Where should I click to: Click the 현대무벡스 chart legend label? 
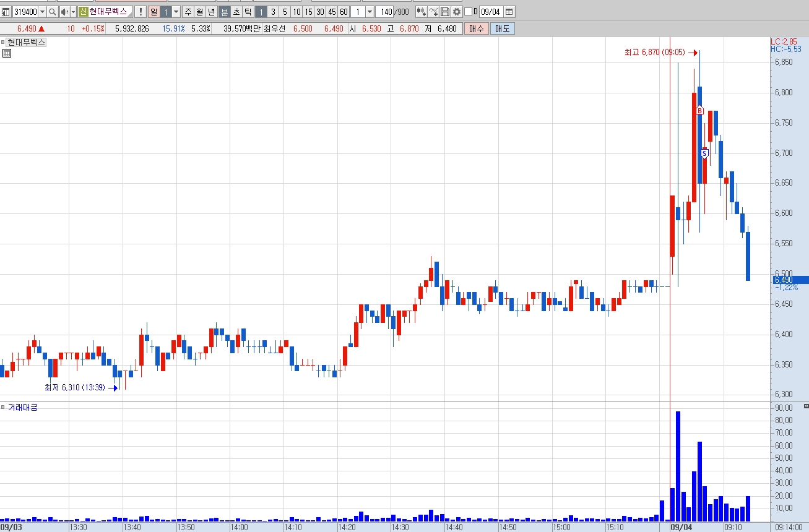pyautogui.click(x=26, y=42)
